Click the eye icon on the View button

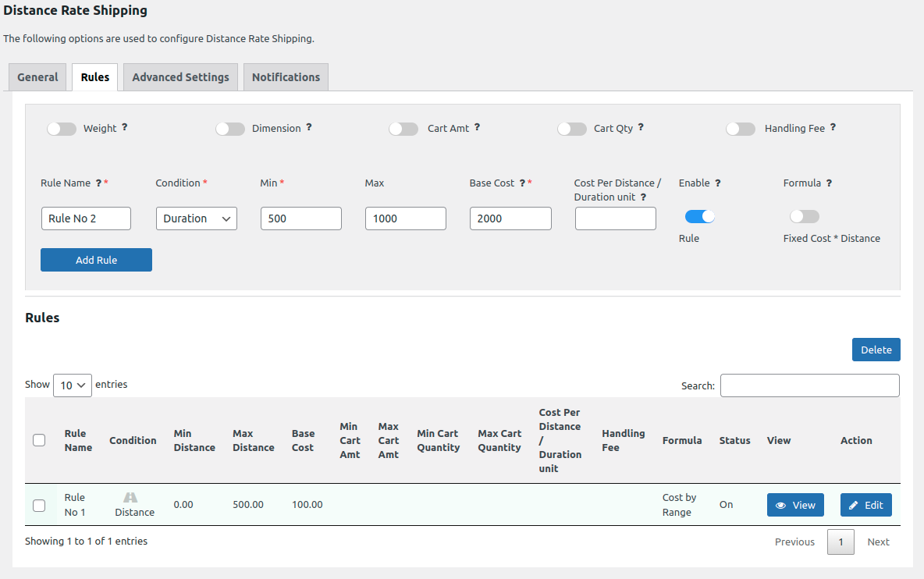click(782, 505)
